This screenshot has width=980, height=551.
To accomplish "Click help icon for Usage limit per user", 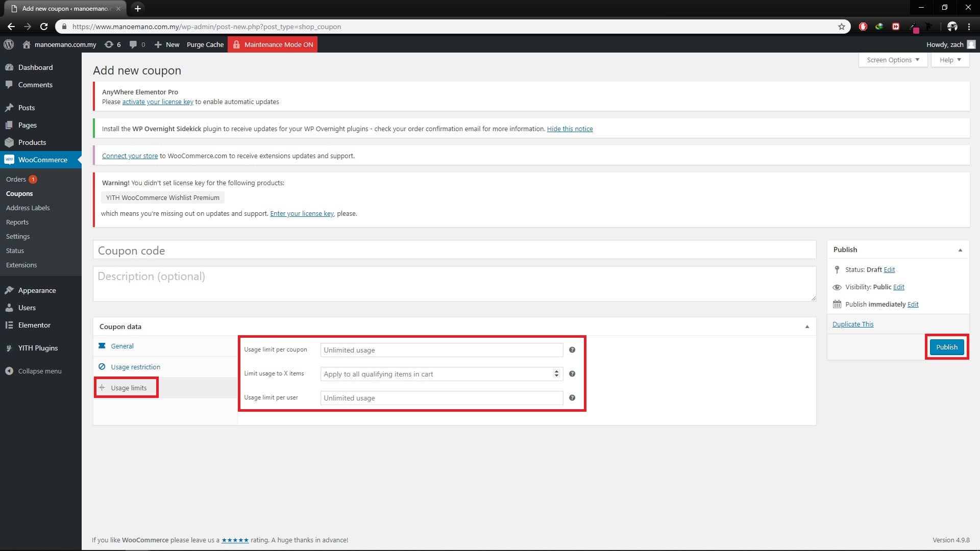I will pyautogui.click(x=572, y=397).
